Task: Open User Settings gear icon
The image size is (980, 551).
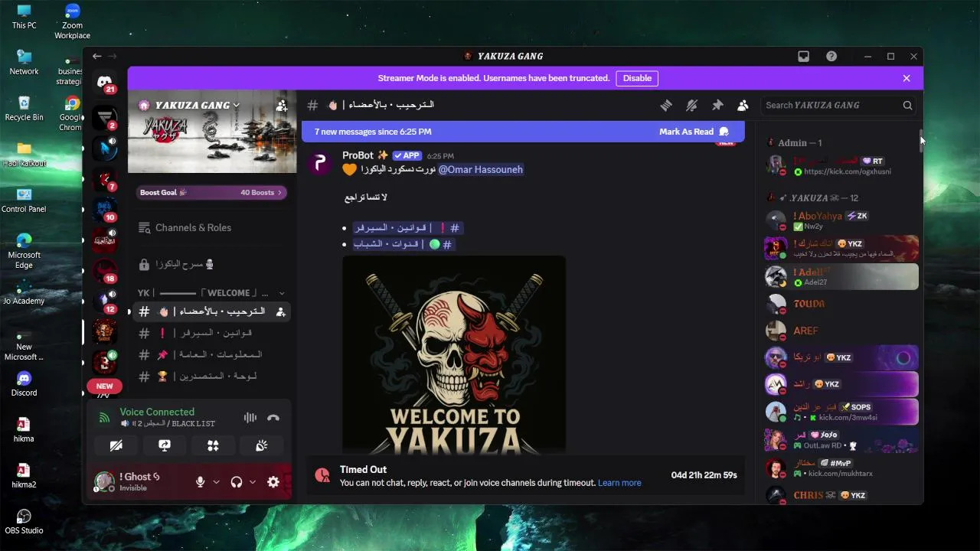Action: click(273, 482)
